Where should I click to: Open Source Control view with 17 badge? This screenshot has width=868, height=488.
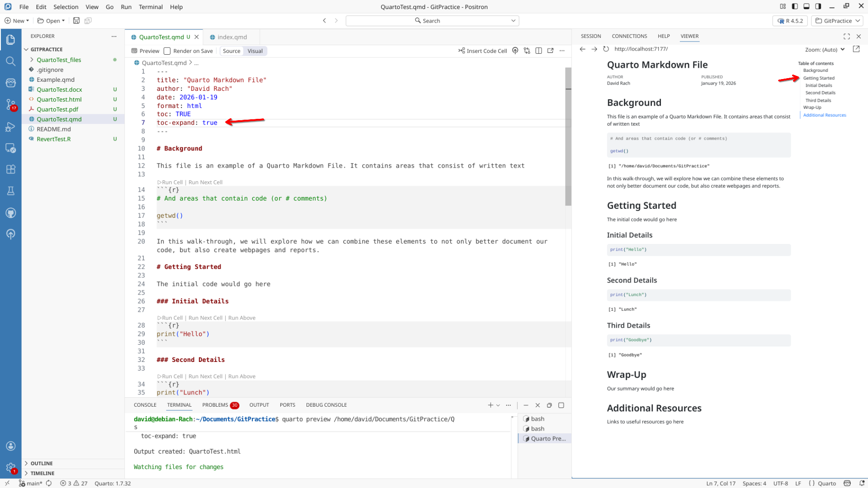10,104
